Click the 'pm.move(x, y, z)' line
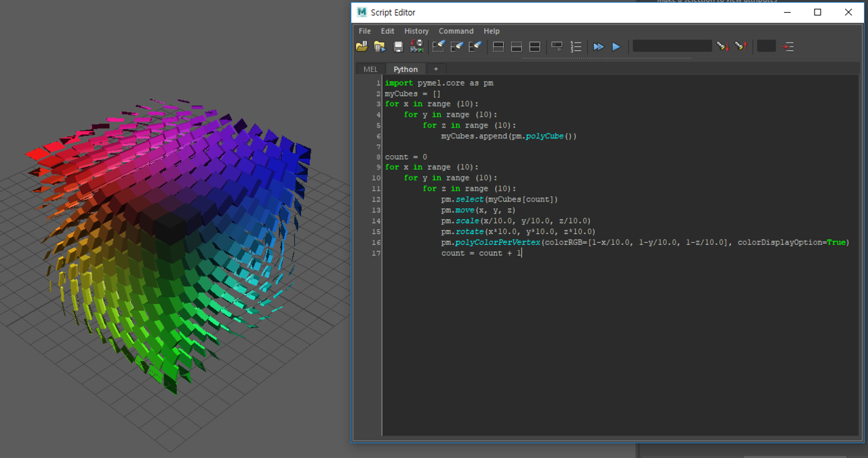 [478, 210]
